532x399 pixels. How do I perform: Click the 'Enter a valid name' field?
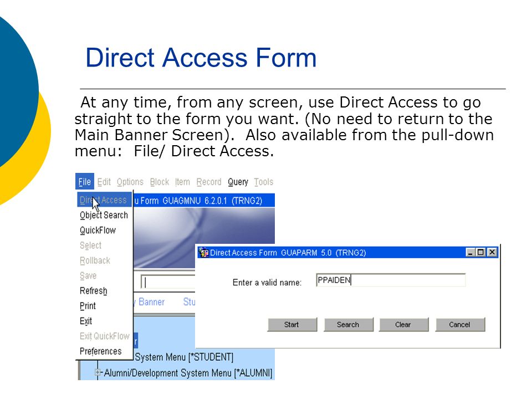tap(391, 280)
